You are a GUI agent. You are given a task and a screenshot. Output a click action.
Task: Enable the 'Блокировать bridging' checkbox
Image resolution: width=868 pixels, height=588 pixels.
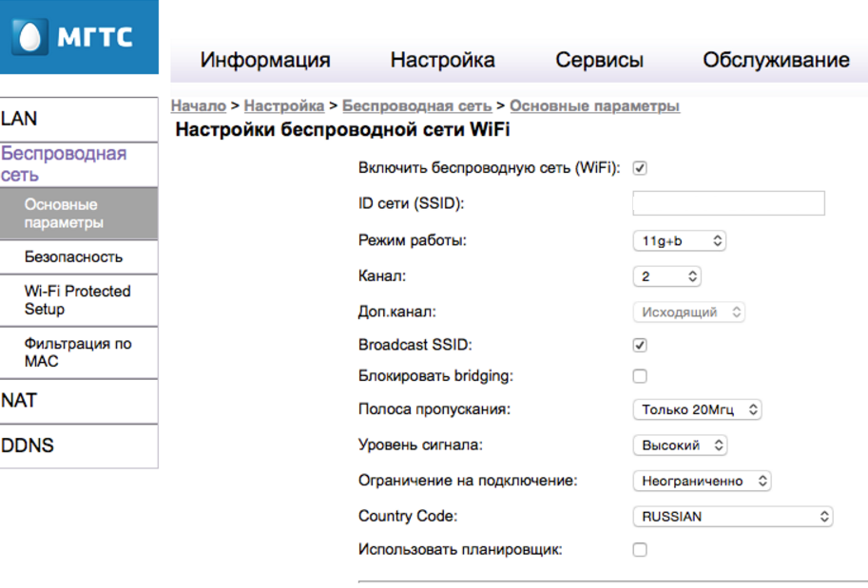640,376
